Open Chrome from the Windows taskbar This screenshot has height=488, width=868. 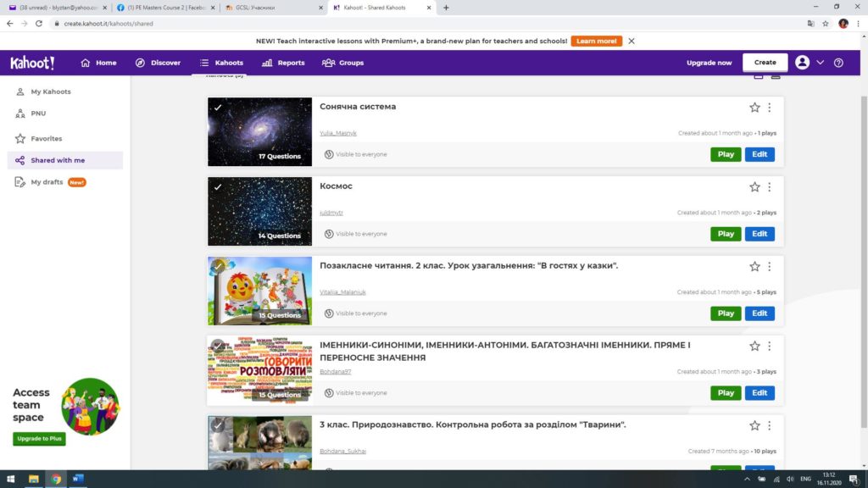click(56, 479)
